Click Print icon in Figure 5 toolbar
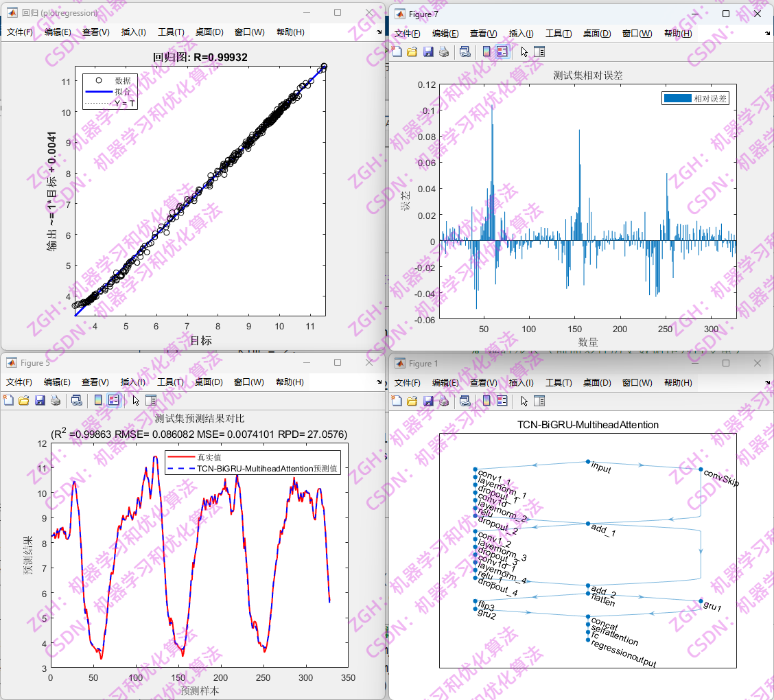Image resolution: width=774 pixels, height=700 pixels. pyautogui.click(x=56, y=400)
